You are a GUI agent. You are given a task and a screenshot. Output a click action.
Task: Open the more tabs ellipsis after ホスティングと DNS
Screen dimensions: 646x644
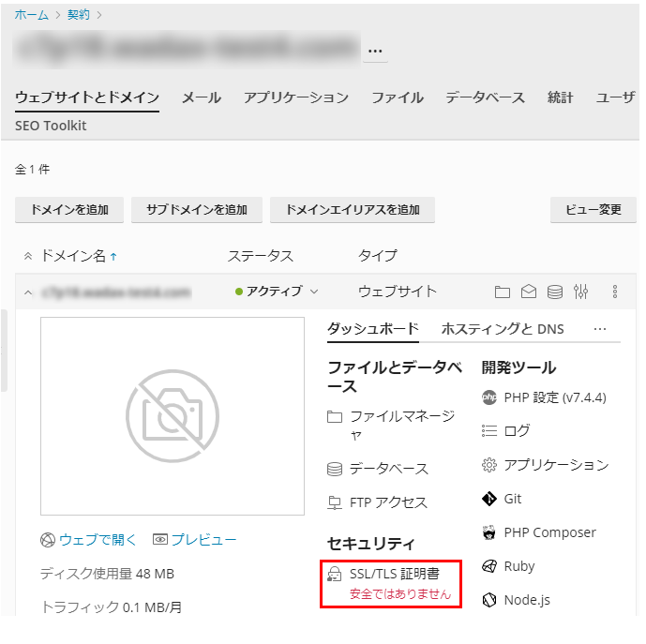coord(600,329)
